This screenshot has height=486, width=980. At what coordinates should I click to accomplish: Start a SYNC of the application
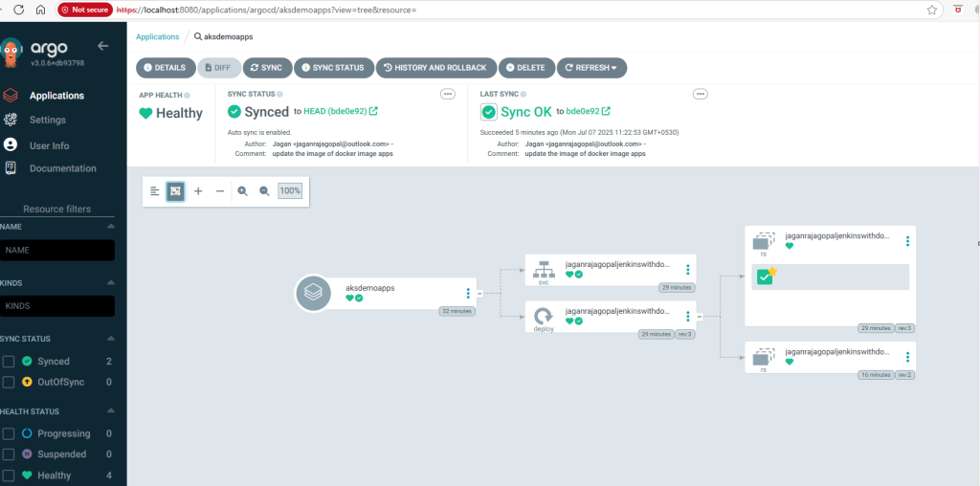tap(267, 68)
